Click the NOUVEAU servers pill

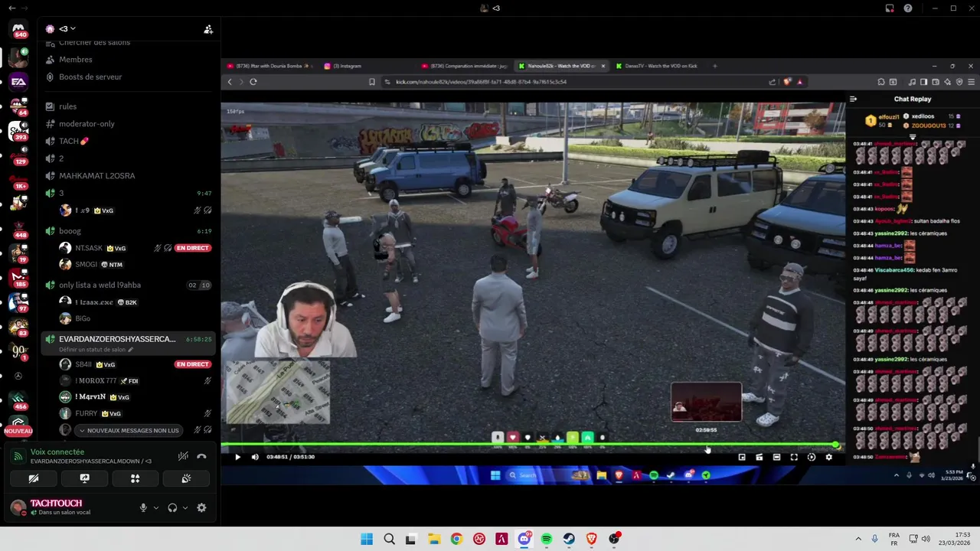tap(18, 431)
